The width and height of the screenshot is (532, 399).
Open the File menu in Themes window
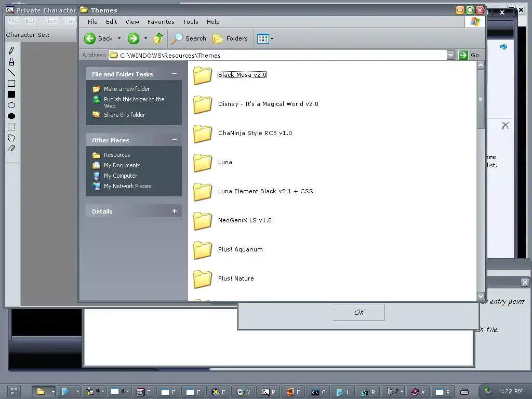point(92,22)
